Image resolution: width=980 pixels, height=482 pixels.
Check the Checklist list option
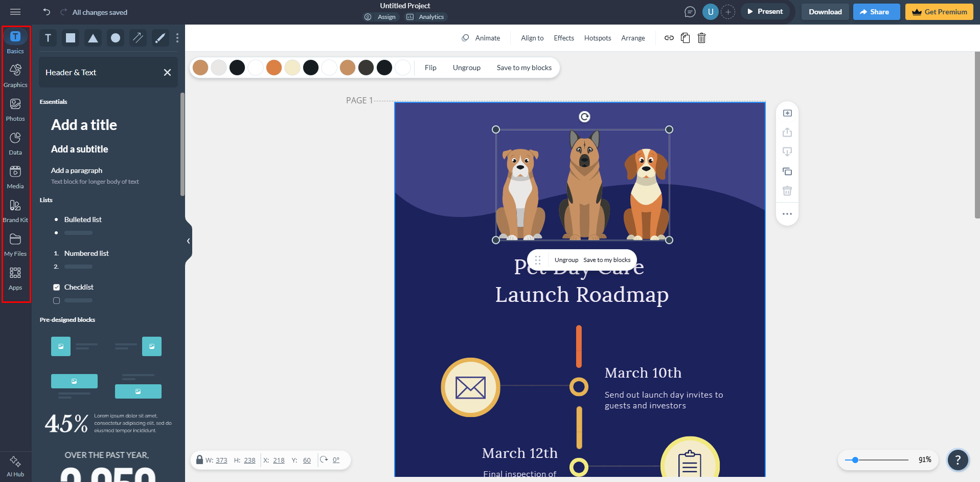[57, 287]
